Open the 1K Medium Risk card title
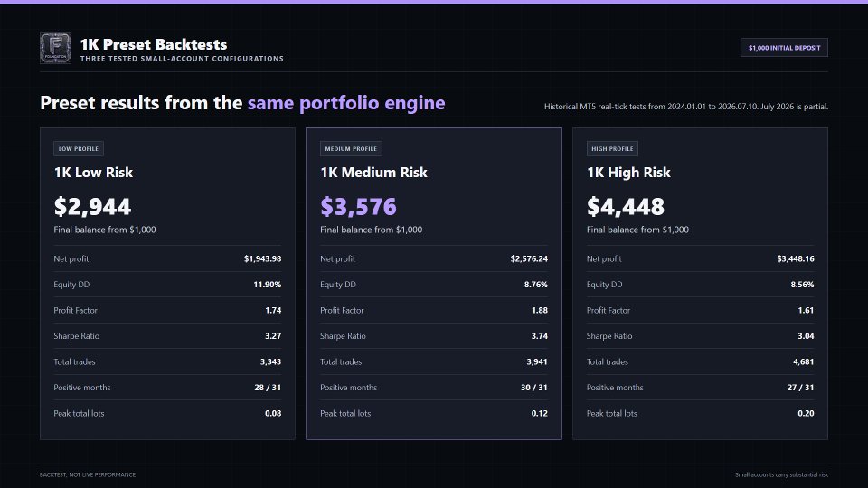 [x=373, y=172]
